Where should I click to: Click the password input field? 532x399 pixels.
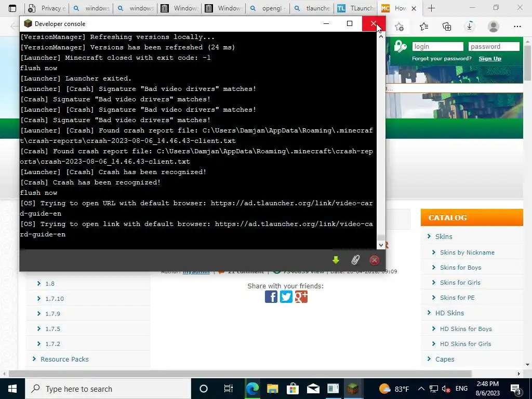(494, 46)
